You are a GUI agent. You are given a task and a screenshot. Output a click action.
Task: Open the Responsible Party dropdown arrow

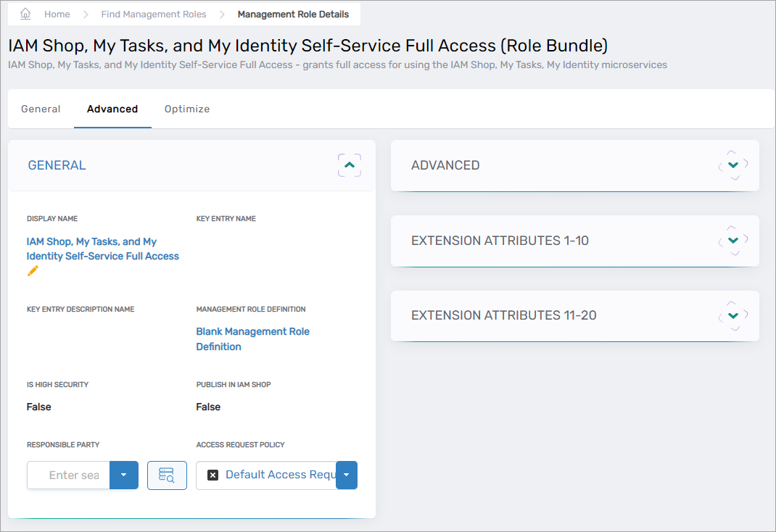tap(123, 475)
